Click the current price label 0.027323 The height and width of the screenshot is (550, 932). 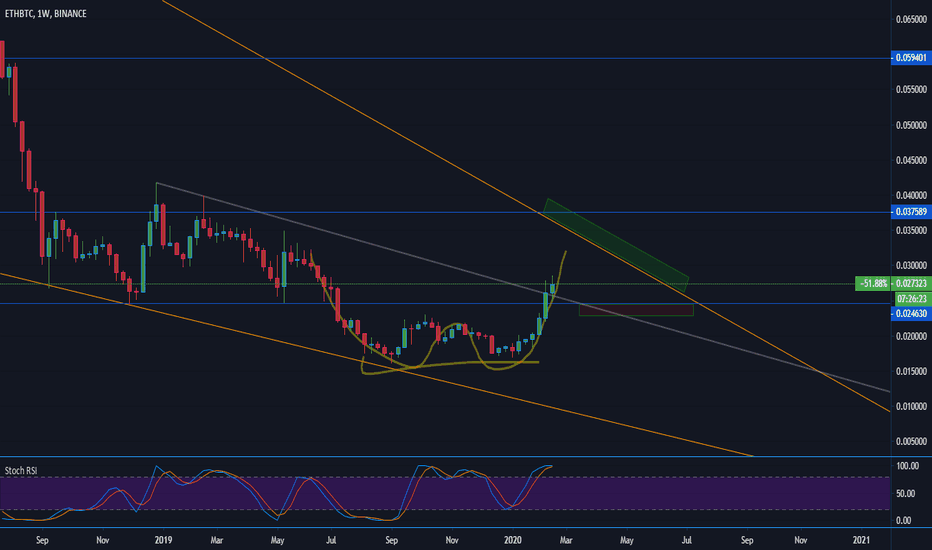pyautogui.click(x=912, y=284)
